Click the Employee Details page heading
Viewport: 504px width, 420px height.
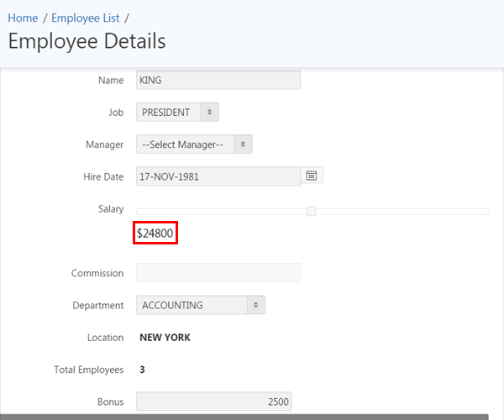87,40
